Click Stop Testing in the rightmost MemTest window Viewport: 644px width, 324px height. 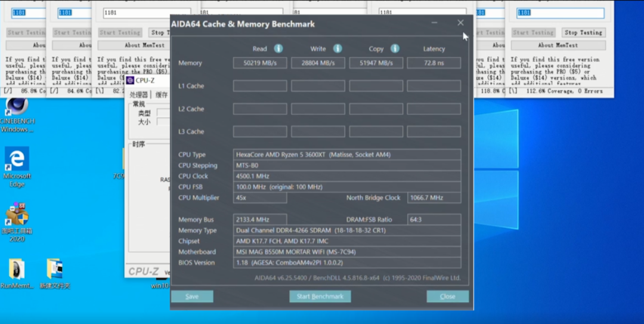[x=583, y=32]
